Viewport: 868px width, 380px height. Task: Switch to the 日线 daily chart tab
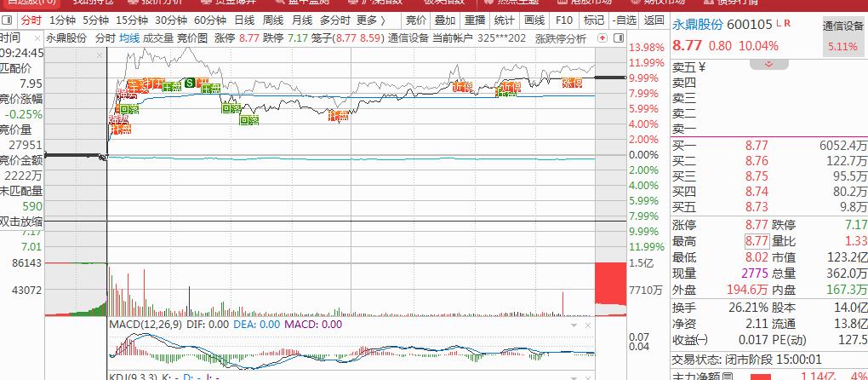click(243, 20)
